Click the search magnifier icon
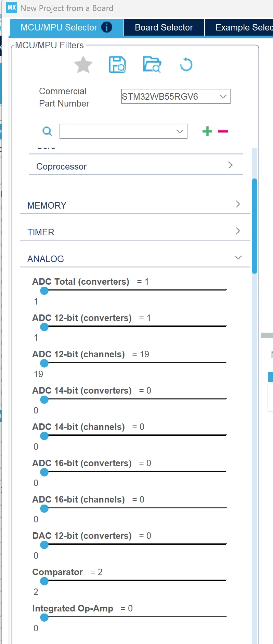 click(47, 131)
